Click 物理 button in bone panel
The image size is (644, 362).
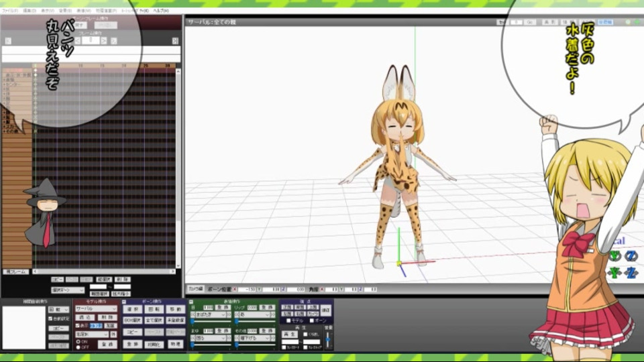(176, 344)
